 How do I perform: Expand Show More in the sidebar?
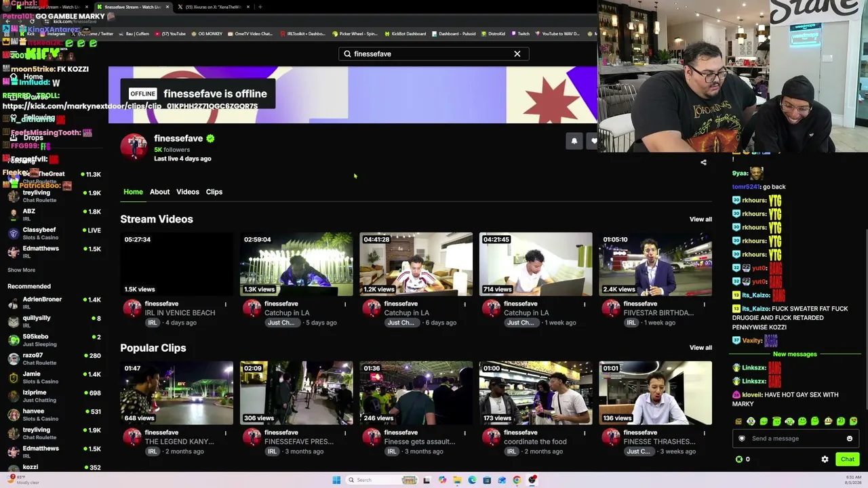tap(21, 270)
